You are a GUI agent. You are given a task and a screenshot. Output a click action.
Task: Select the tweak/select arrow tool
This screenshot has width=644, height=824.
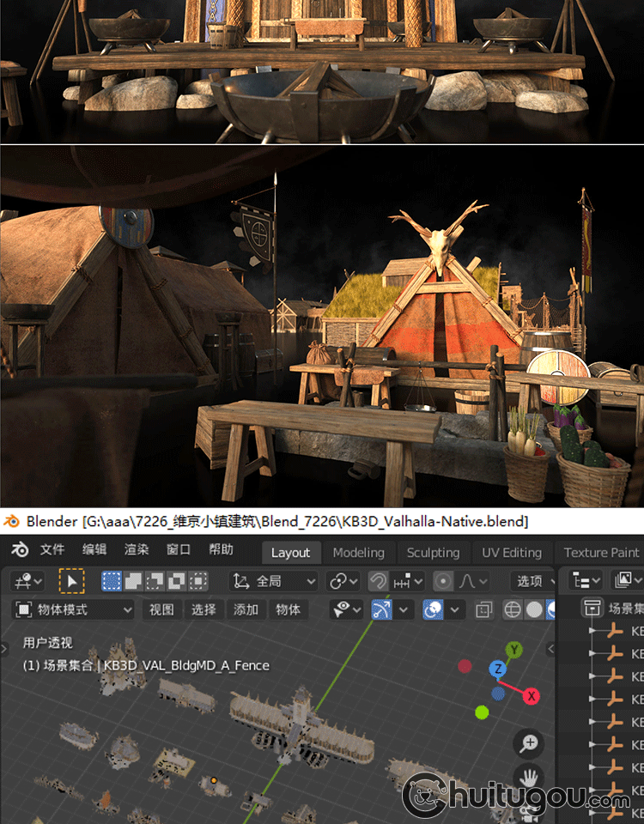(x=71, y=581)
